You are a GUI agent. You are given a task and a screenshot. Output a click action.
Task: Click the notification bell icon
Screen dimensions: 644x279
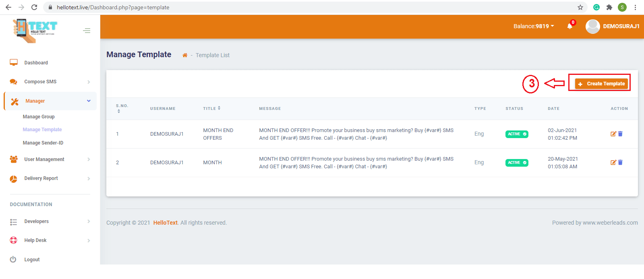point(569,27)
